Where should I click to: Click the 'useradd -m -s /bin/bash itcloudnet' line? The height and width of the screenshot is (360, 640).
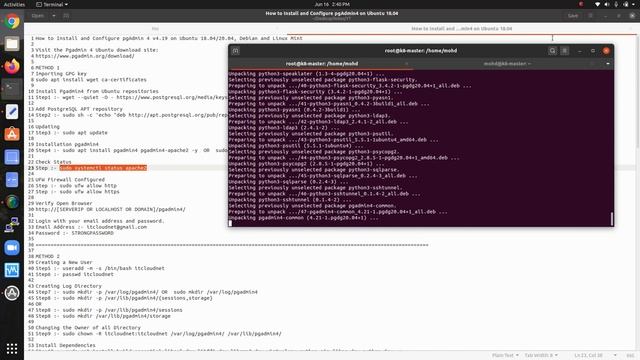[100, 269]
